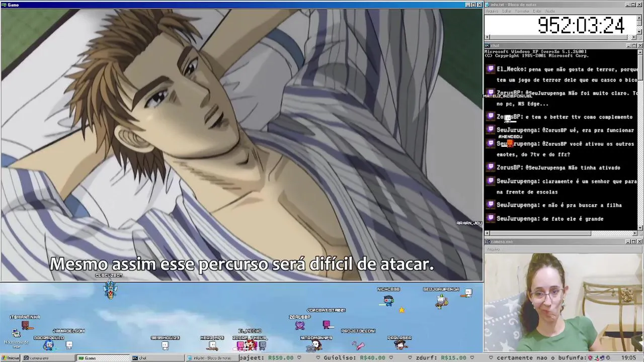Click the heart icon after zdurf R$15.00
Viewport: 644px width, 362px height.
click(471, 358)
